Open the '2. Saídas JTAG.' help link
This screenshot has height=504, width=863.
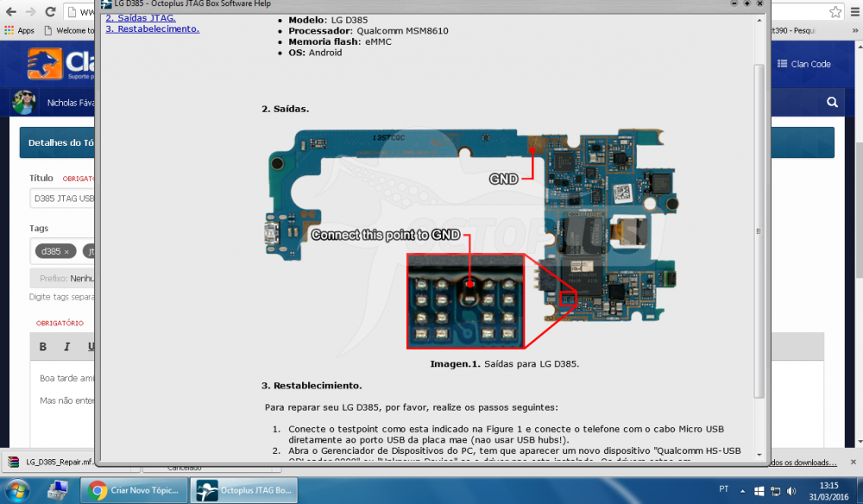[x=141, y=18]
